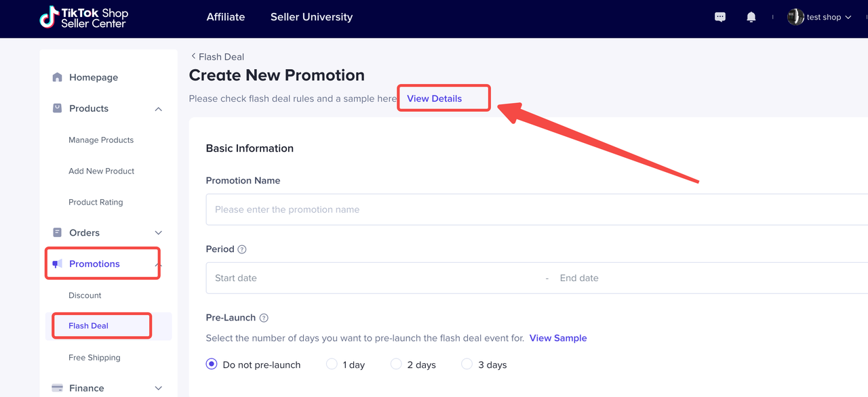Viewport: 868px width, 397px height.
Task: Select the 3 days pre-launch option
Action: [x=467, y=364]
